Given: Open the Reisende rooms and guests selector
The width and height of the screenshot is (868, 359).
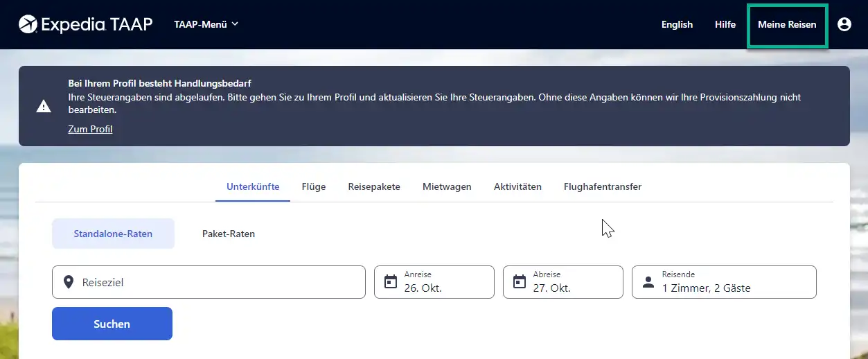Looking at the screenshot, I should click(x=724, y=282).
